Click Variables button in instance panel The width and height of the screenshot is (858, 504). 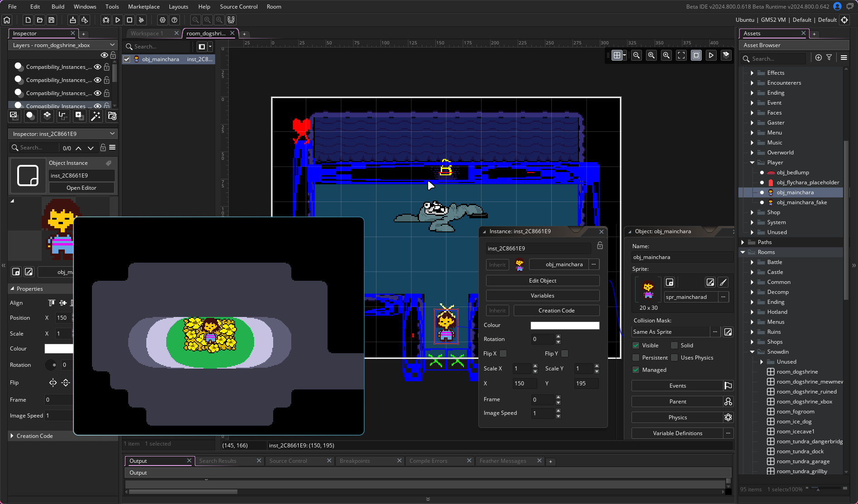pyautogui.click(x=543, y=296)
